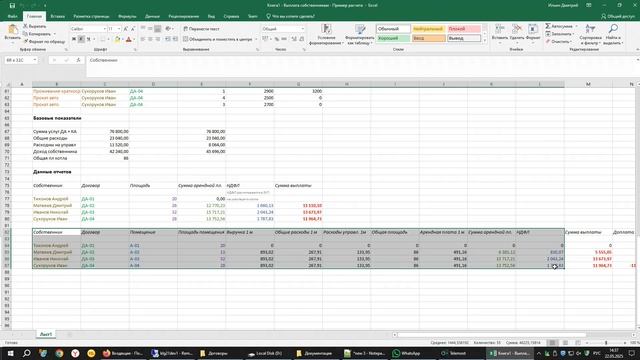
Task: Open Sort and Filter (Сортировка и фильтр)
Action: pos(590,35)
